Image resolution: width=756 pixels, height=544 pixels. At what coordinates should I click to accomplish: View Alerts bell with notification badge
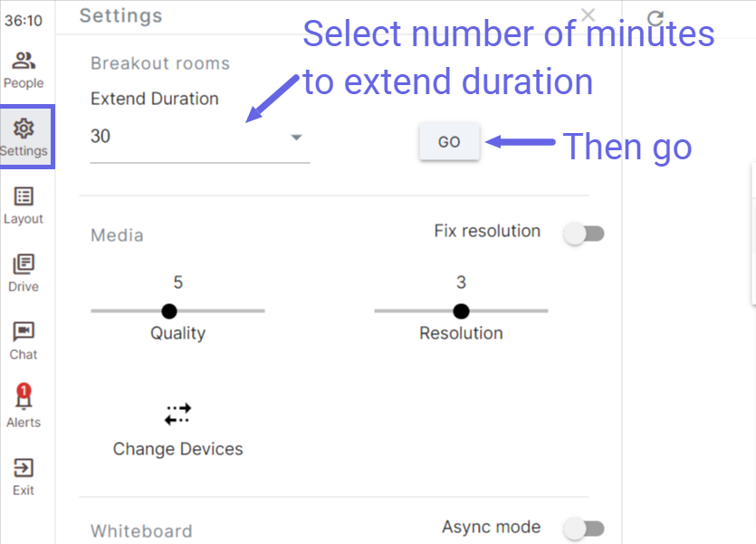point(24,396)
